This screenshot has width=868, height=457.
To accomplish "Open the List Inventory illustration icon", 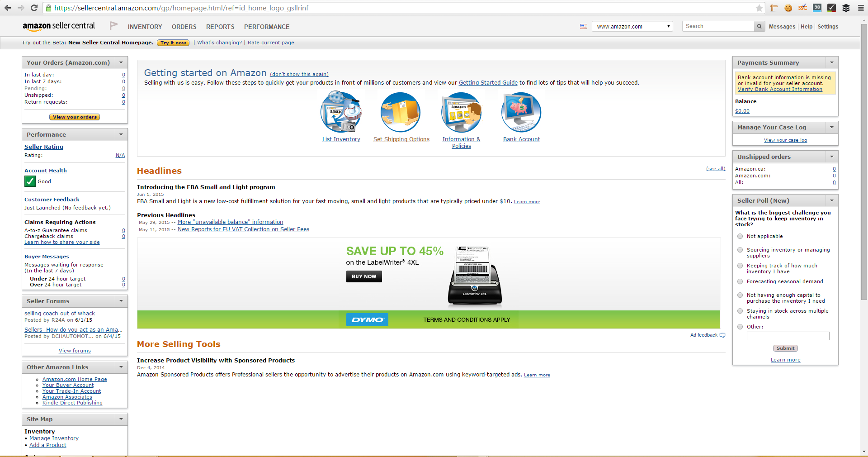I will 341,112.
